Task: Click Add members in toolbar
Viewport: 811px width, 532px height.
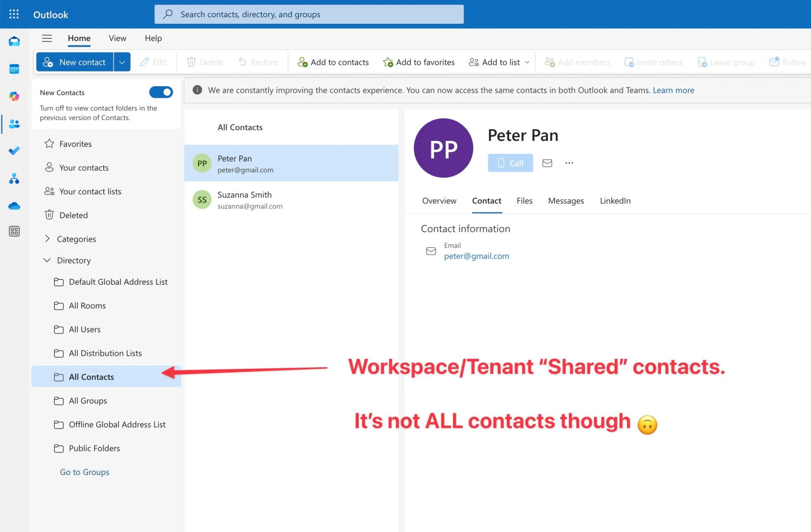Action: (x=577, y=62)
